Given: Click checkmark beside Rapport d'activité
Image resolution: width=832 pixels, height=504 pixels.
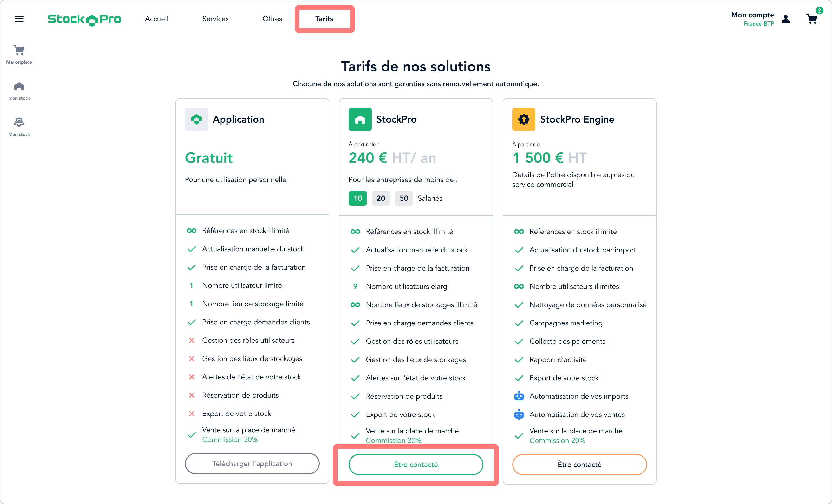Looking at the screenshot, I should tap(519, 360).
